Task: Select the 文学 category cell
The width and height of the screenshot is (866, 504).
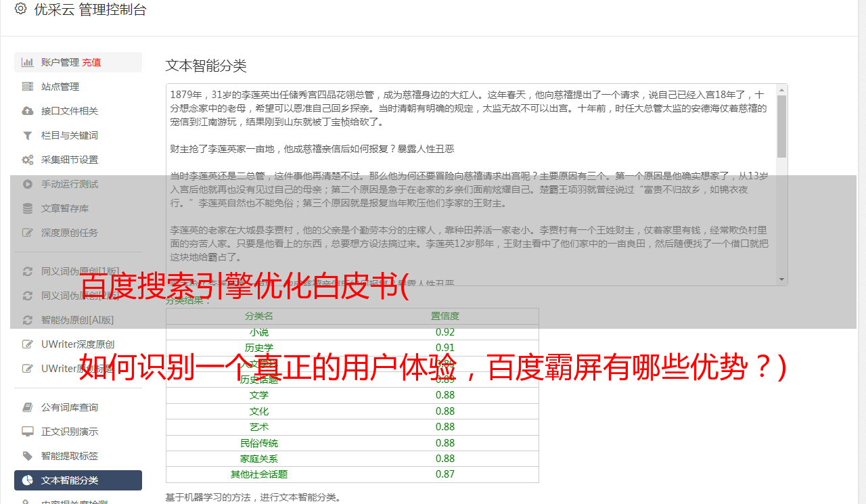Action: (x=259, y=395)
